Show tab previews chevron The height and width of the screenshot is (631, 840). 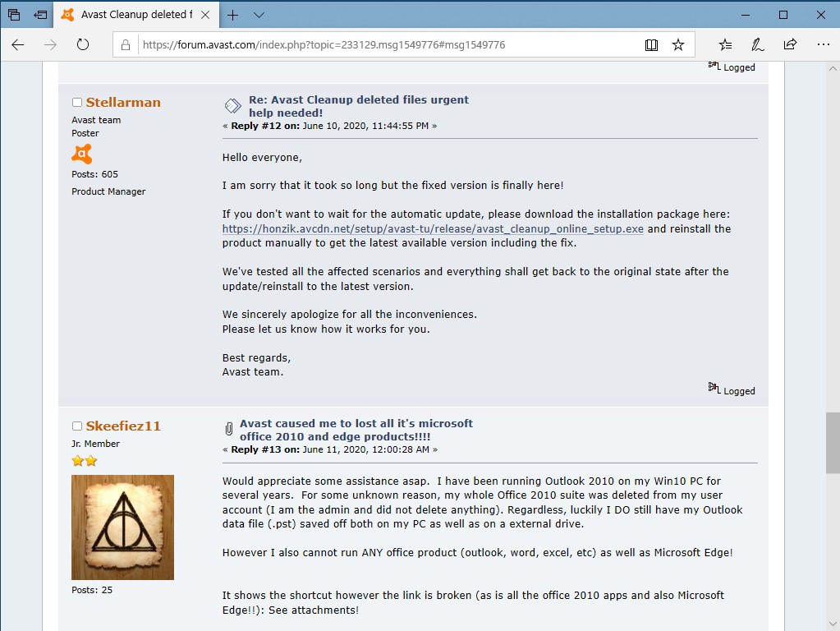click(x=259, y=15)
